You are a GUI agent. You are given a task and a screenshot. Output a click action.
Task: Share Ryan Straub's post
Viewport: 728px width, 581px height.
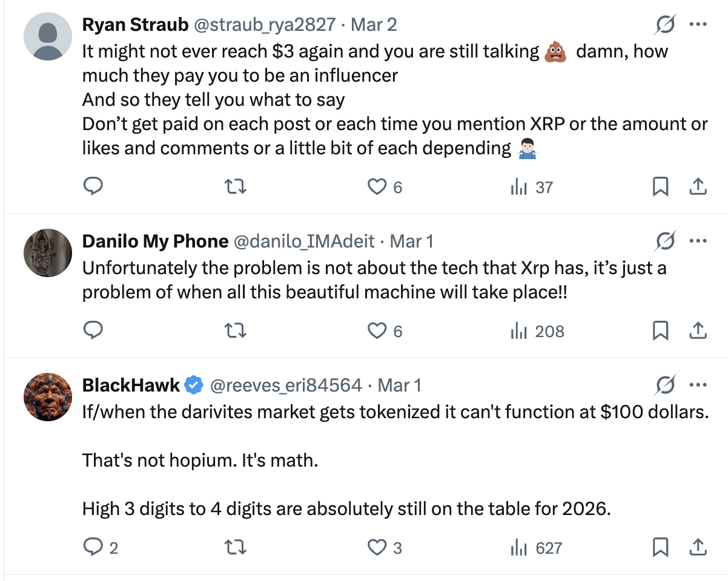(698, 186)
